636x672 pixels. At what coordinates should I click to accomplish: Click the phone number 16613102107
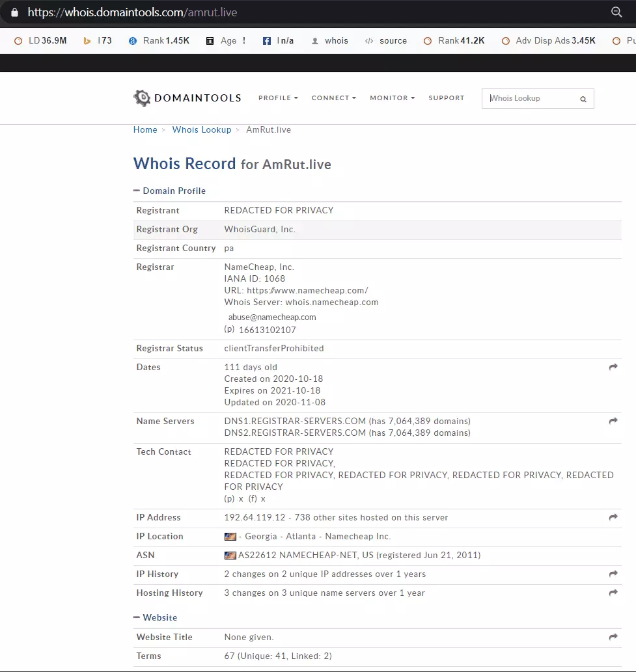pos(267,330)
